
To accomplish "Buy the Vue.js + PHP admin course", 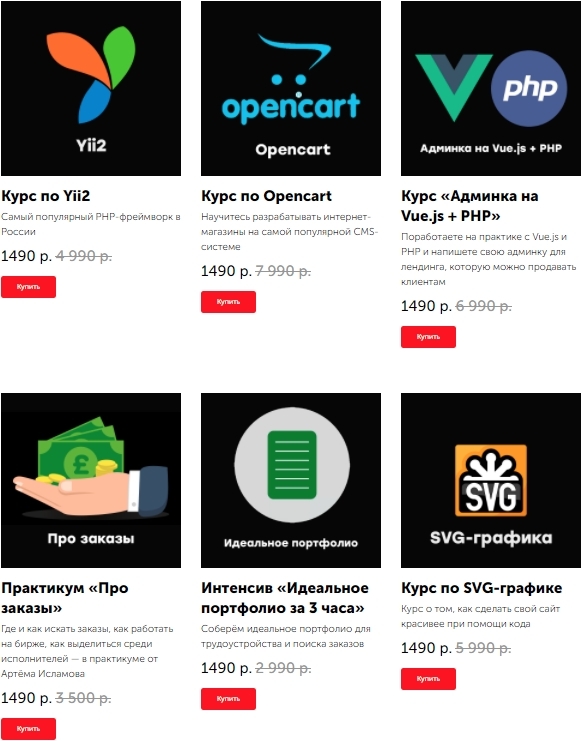I will [x=428, y=337].
